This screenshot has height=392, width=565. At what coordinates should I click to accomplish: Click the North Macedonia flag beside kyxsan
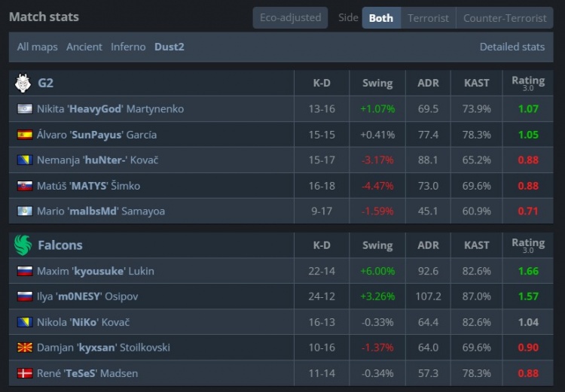point(25,348)
